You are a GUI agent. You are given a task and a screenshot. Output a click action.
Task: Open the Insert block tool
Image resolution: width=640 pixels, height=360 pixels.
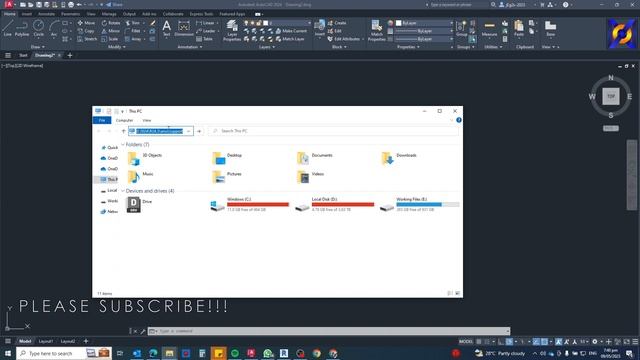pyautogui.click(x=320, y=29)
